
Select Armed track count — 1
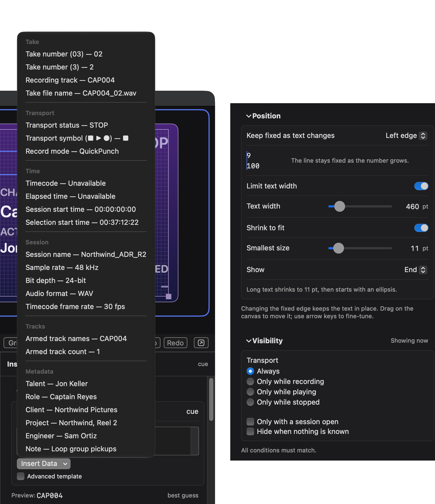(x=86, y=352)
